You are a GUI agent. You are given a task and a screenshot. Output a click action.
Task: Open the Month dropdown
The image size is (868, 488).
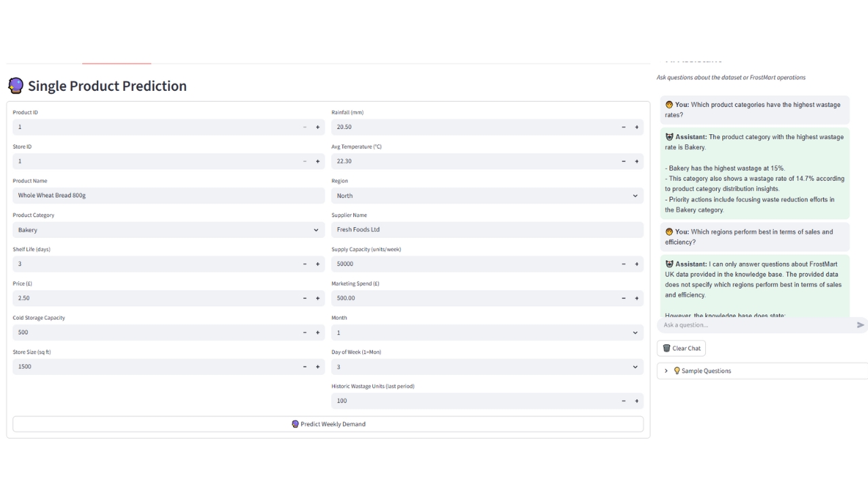coord(487,333)
